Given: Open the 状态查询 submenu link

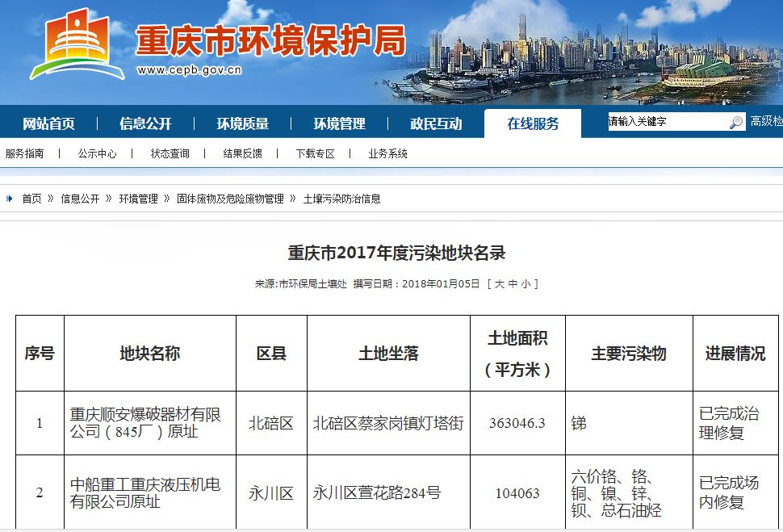Looking at the screenshot, I should 170,153.
